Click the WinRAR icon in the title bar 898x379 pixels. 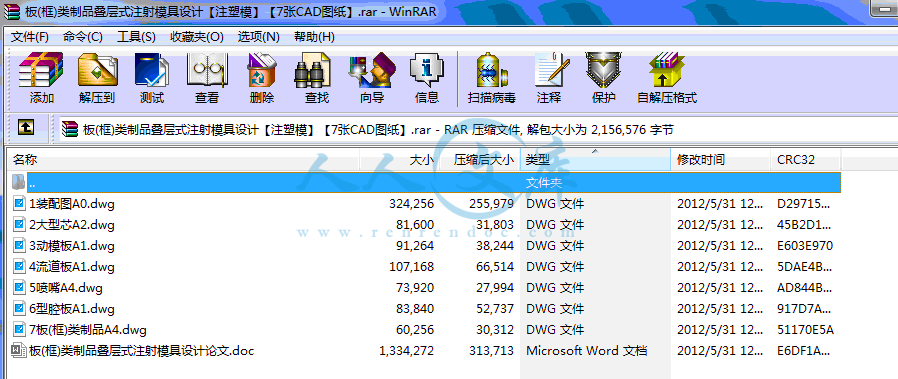pos(11,11)
